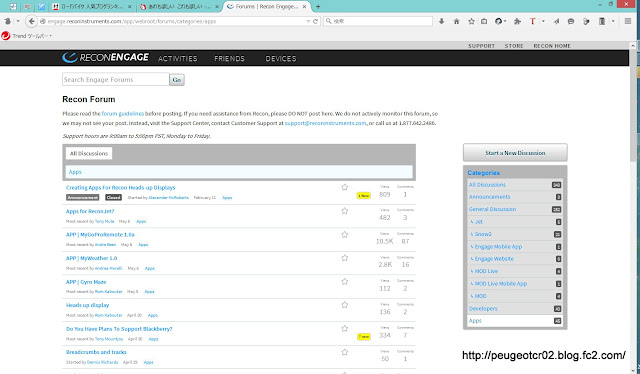Expand the address bar history dropdown
640x374 pixels.
point(308,21)
